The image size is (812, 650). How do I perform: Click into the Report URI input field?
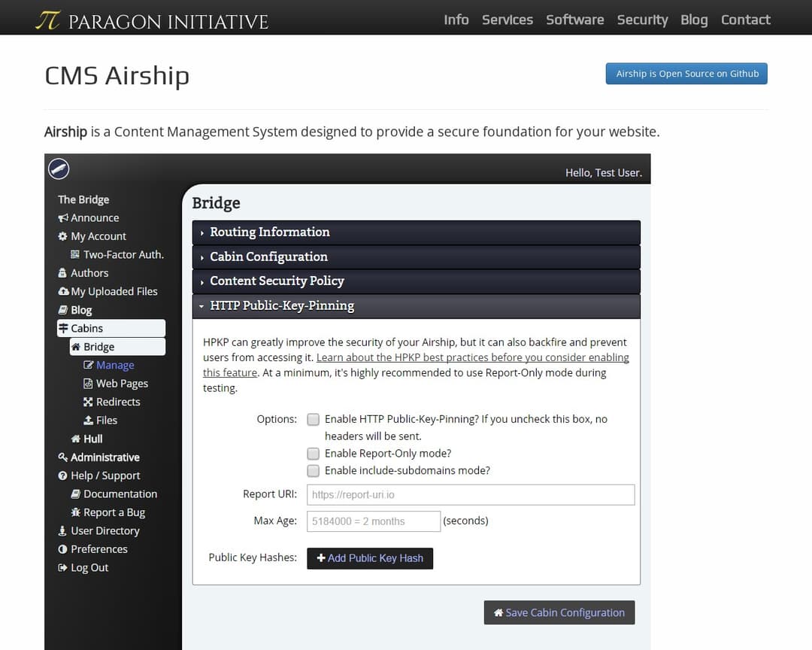click(x=471, y=495)
